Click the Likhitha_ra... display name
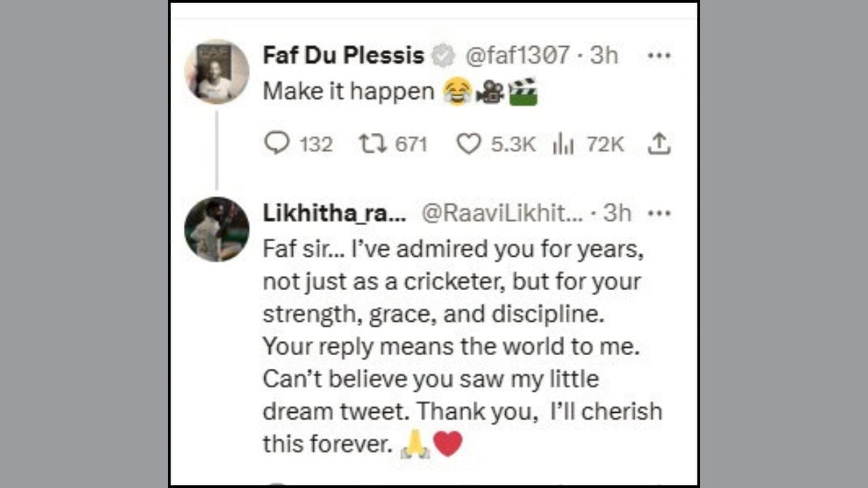This screenshot has height=488, width=868. pos(334,213)
